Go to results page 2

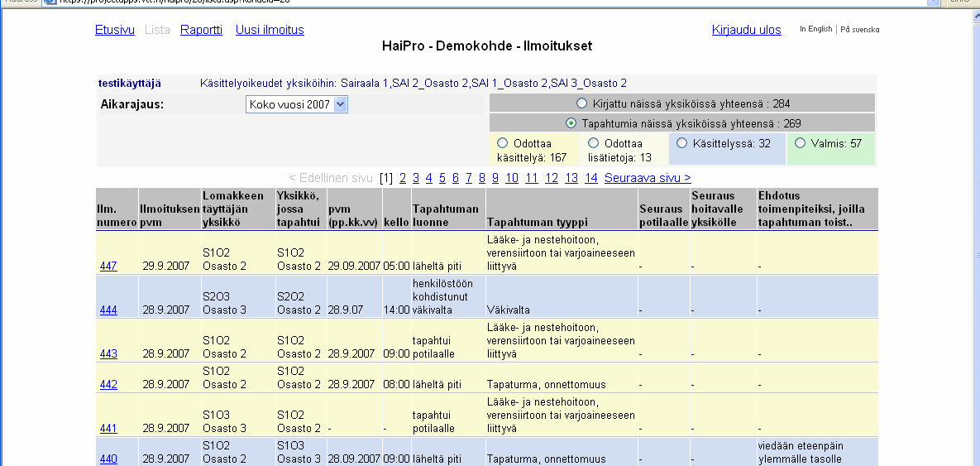pyautogui.click(x=403, y=178)
